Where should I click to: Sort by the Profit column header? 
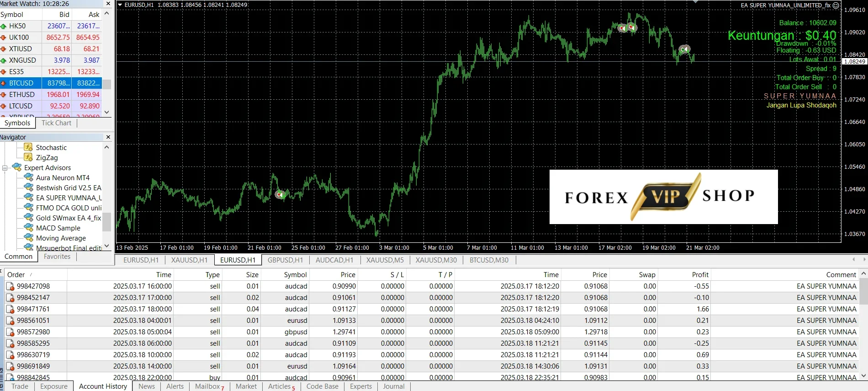pyautogui.click(x=684, y=274)
